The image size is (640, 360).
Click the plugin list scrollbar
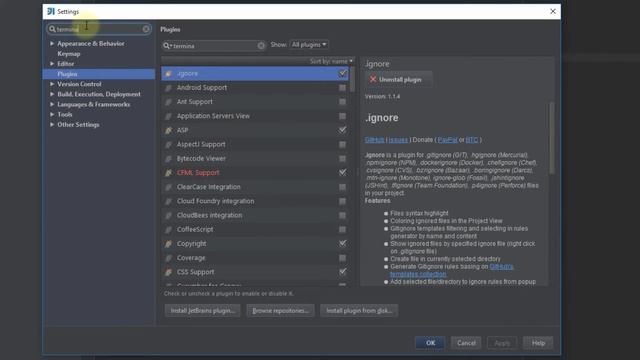pyautogui.click(x=352, y=80)
